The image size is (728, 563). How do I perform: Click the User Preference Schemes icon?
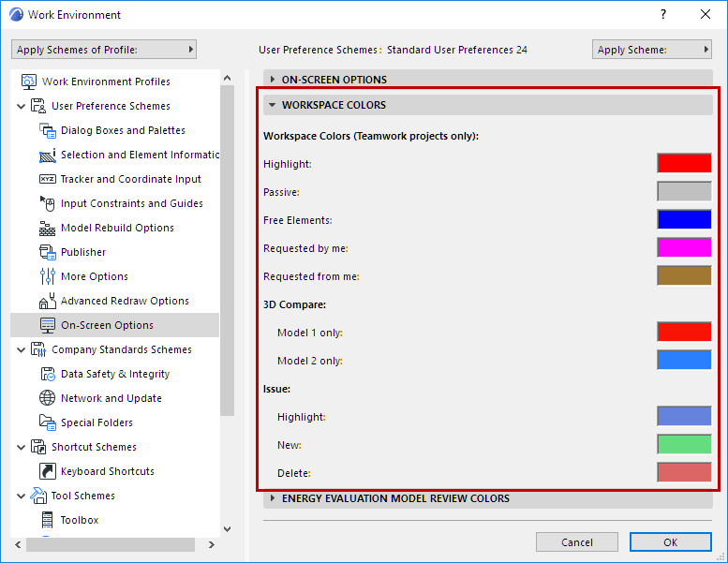[x=38, y=106]
